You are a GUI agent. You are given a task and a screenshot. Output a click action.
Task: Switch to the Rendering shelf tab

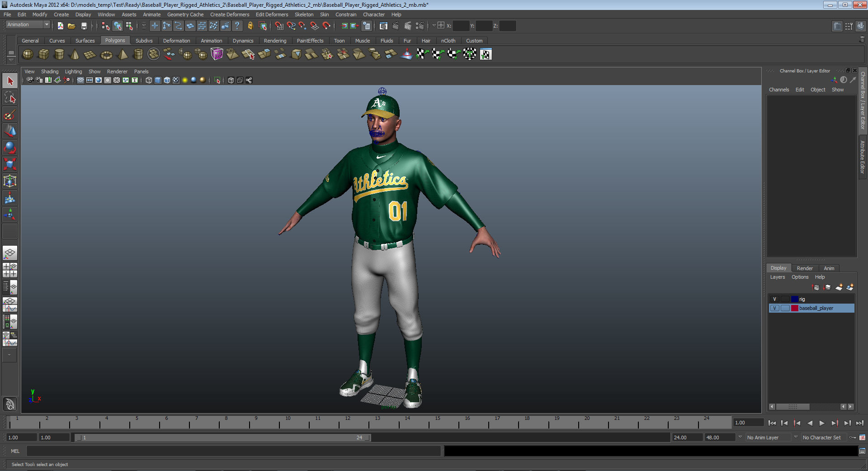pyautogui.click(x=275, y=41)
